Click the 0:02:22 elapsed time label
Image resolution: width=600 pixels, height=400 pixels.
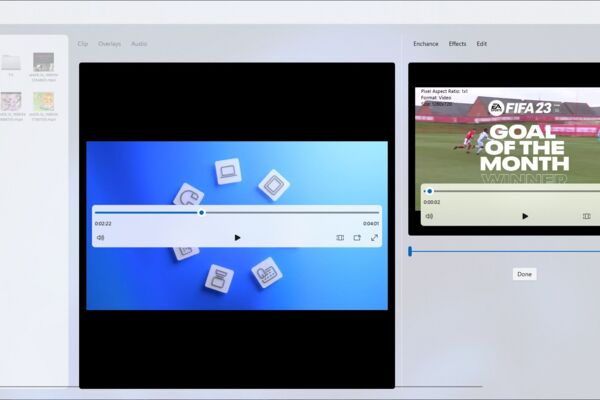[103, 224]
